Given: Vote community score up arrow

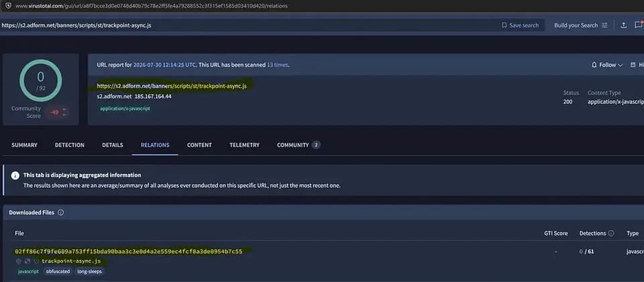Looking at the screenshot, I should coord(64,109).
